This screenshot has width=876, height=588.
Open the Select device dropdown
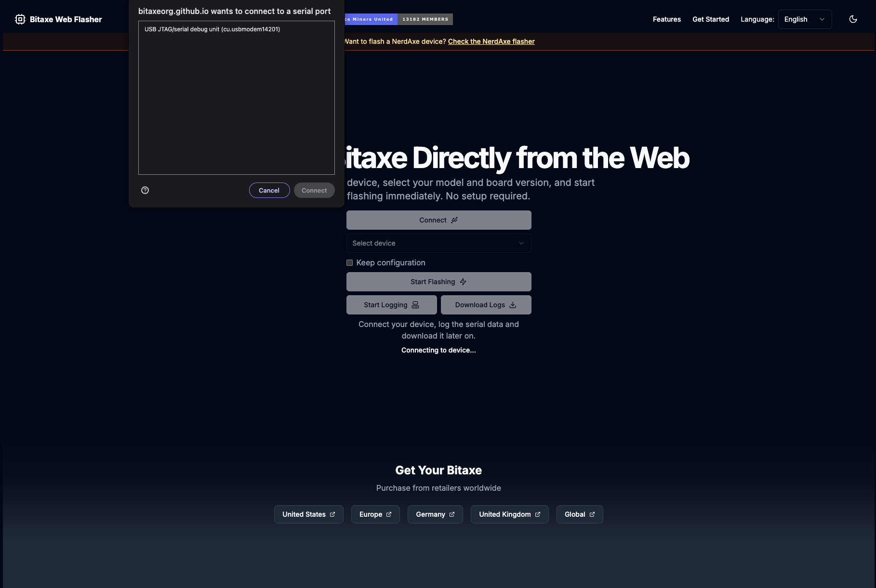438,243
